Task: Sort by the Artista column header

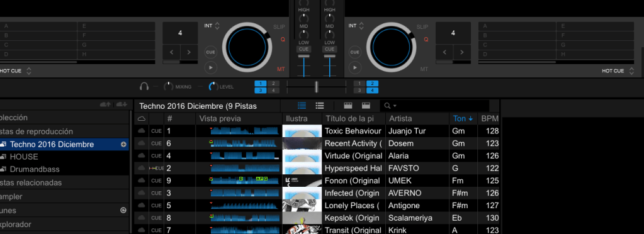Action: (x=417, y=119)
